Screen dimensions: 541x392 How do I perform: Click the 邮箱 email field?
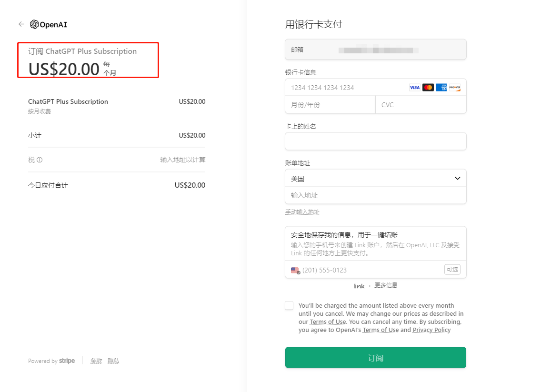376,50
